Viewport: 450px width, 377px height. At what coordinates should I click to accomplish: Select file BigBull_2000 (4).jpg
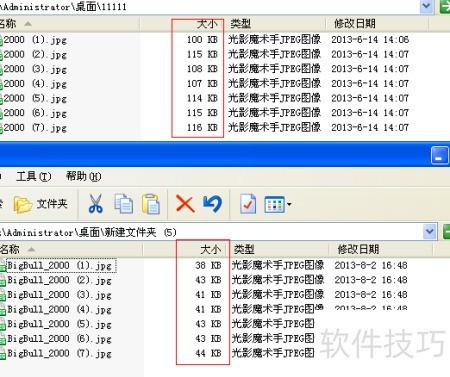click(59, 310)
